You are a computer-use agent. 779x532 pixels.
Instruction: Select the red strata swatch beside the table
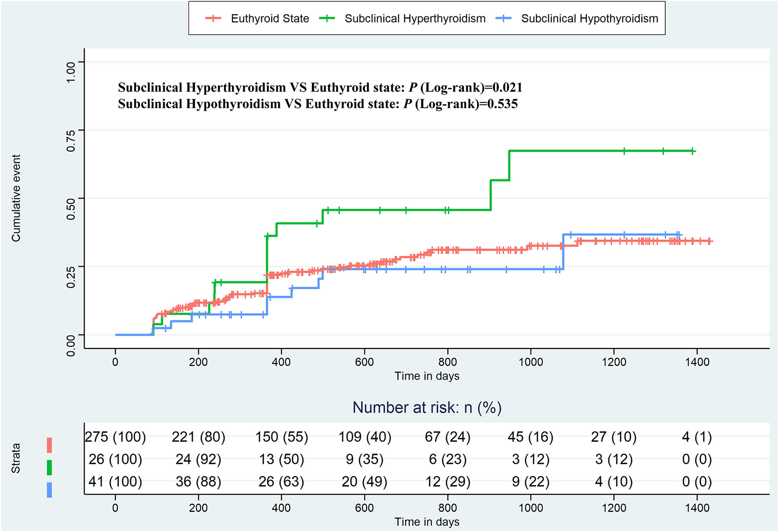click(x=49, y=445)
